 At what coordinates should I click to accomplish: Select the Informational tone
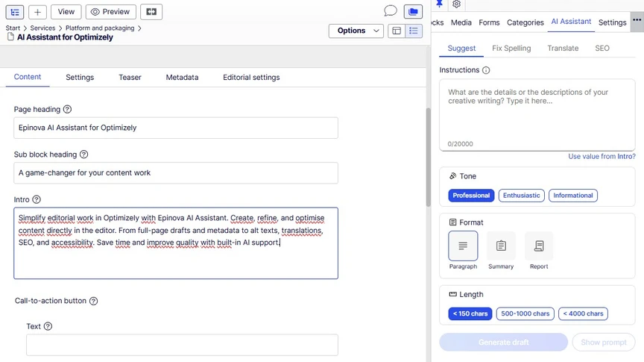[573, 196]
